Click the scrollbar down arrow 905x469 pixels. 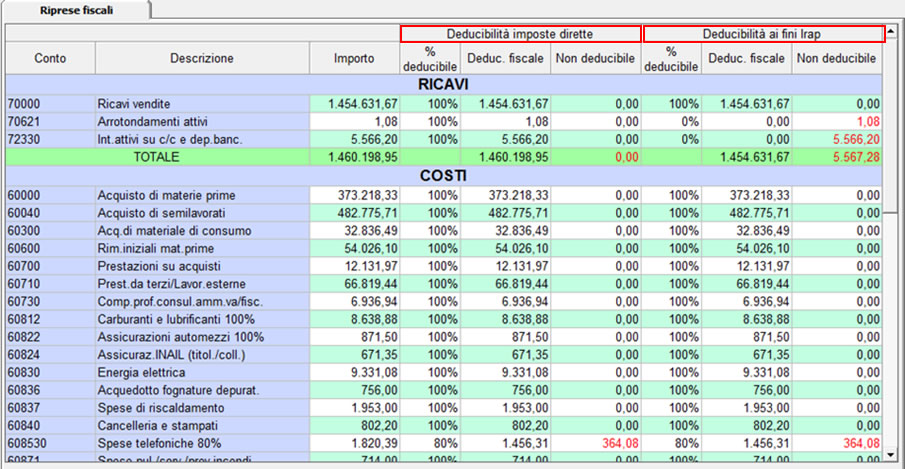(x=891, y=455)
